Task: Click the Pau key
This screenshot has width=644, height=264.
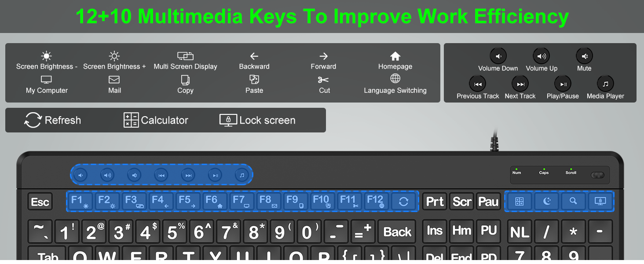Action: 488,202
